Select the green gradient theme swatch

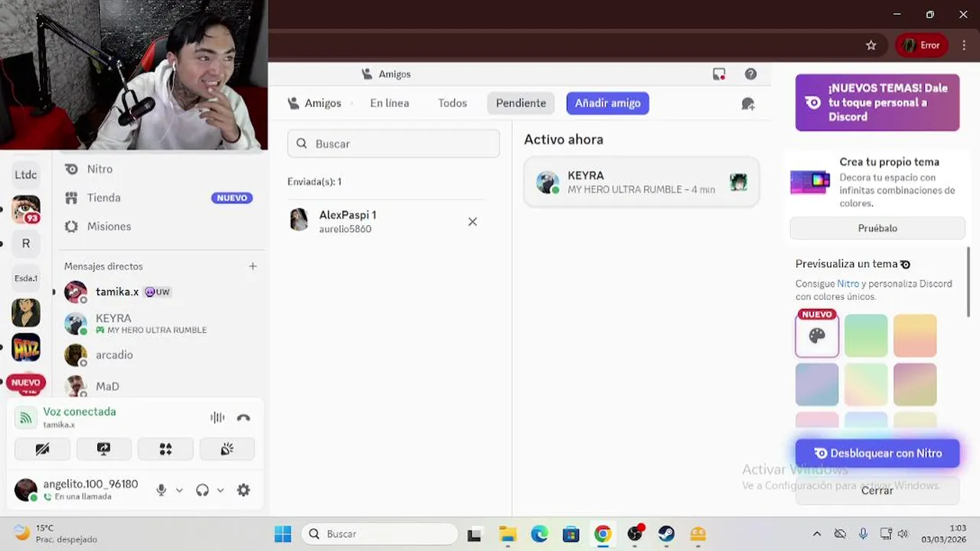[866, 336]
